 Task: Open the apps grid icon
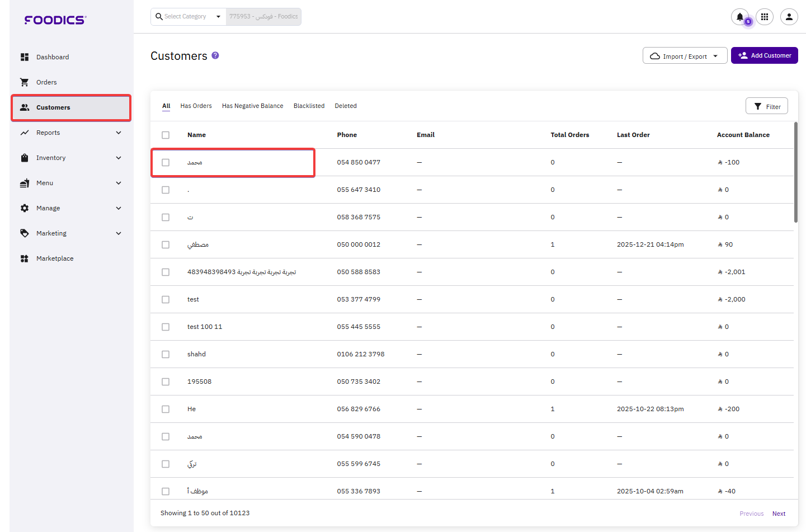764,17
